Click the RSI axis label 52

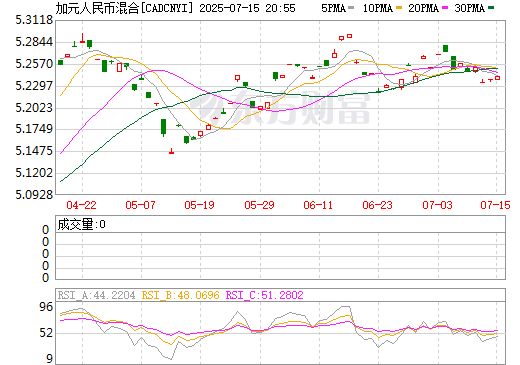[x=46, y=333]
